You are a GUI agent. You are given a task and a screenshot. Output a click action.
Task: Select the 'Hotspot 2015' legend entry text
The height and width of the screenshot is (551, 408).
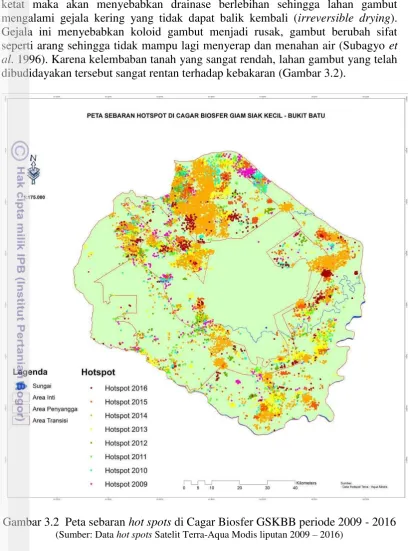(126, 402)
